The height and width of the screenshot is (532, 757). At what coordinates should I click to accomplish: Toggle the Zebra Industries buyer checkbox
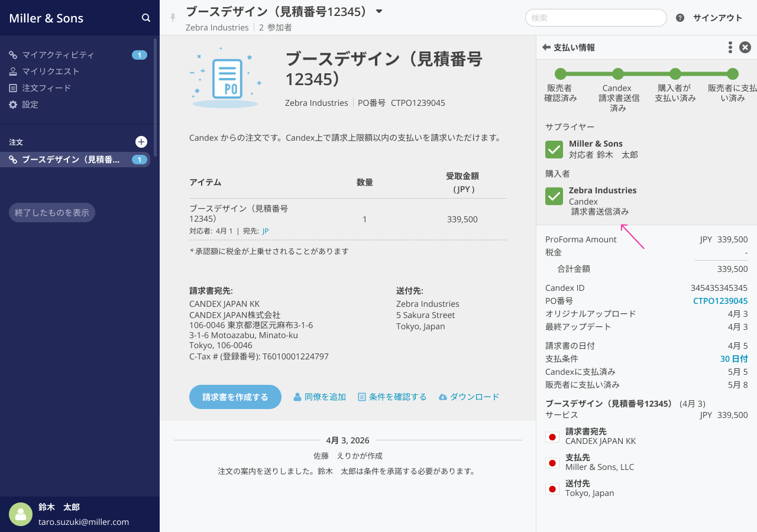click(554, 196)
